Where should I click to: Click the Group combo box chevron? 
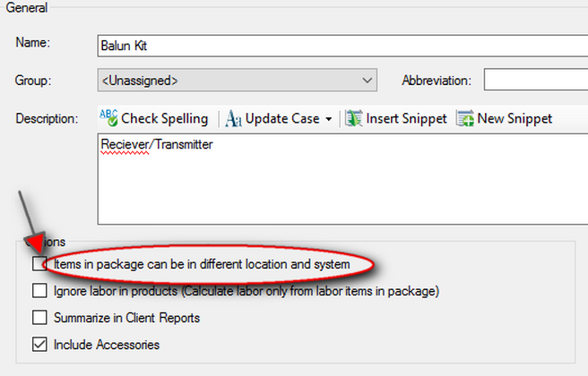pos(367,81)
